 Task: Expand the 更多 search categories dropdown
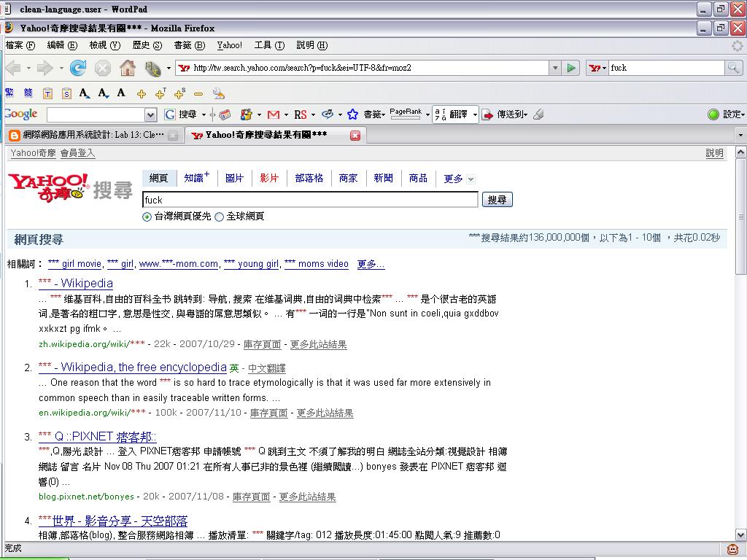(471, 179)
